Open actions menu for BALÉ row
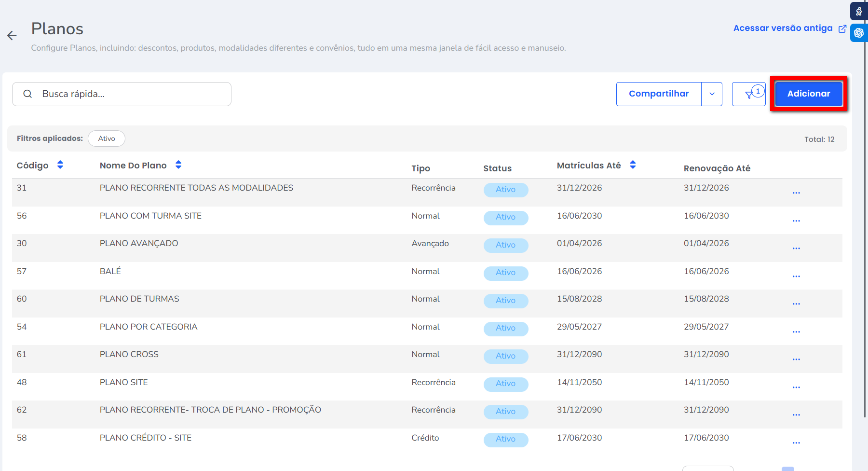Image resolution: width=868 pixels, height=471 pixels. coord(796,277)
